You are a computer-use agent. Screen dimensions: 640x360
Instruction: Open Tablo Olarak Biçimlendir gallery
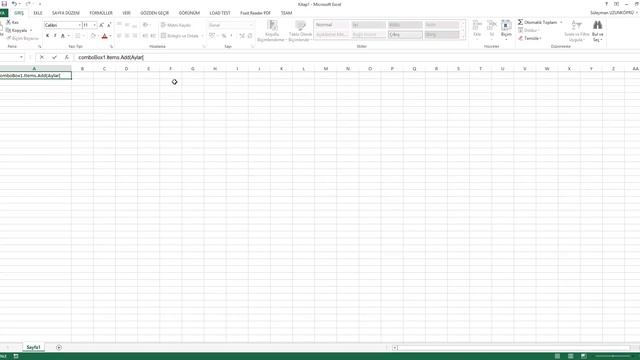tap(300, 31)
